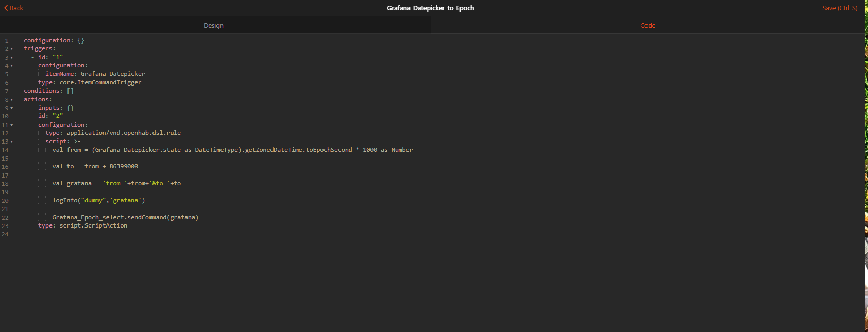Screen dimensions: 868x332
Task: Switch to the Design tab
Action: tap(213, 25)
